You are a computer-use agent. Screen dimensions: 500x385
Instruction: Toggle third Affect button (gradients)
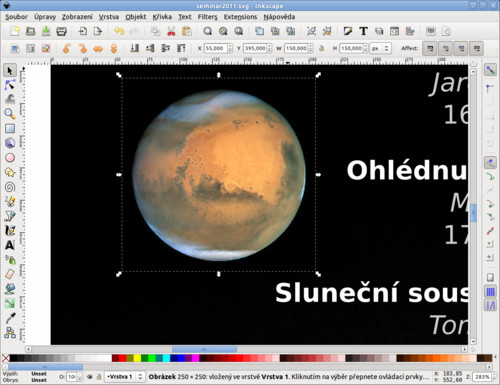[x=461, y=49]
